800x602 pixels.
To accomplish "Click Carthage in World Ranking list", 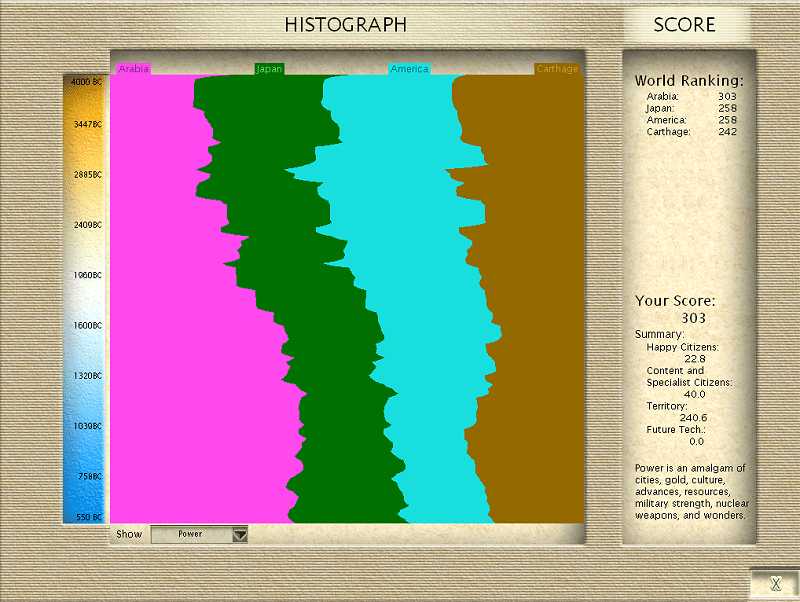I will [691, 132].
